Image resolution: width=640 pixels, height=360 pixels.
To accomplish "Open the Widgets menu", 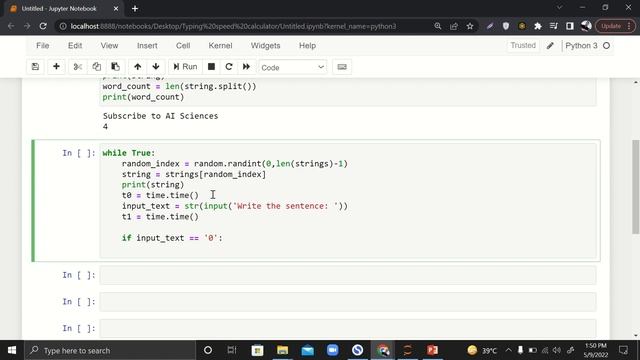I will (x=265, y=46).
